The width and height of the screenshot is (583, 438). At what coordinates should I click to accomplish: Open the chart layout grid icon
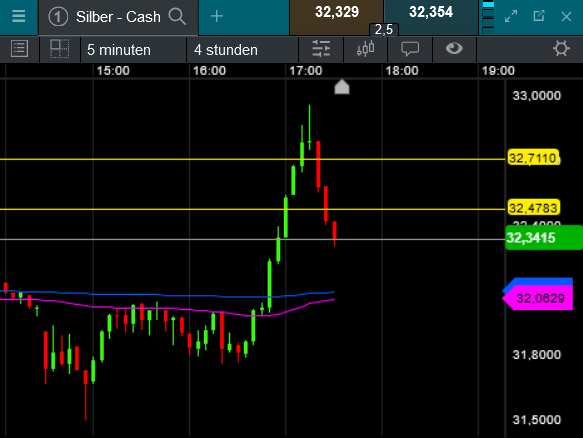point(59,49)
